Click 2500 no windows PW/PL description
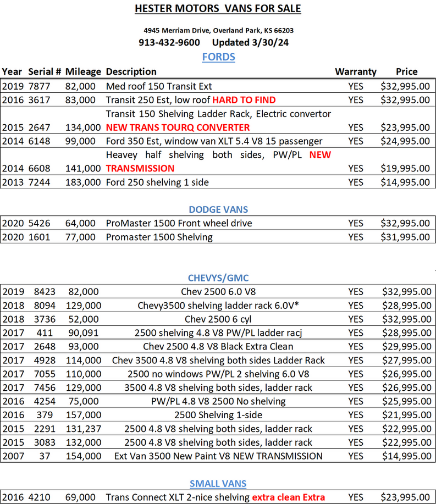The width and height of the screenshot is (436, 504). 218,374
